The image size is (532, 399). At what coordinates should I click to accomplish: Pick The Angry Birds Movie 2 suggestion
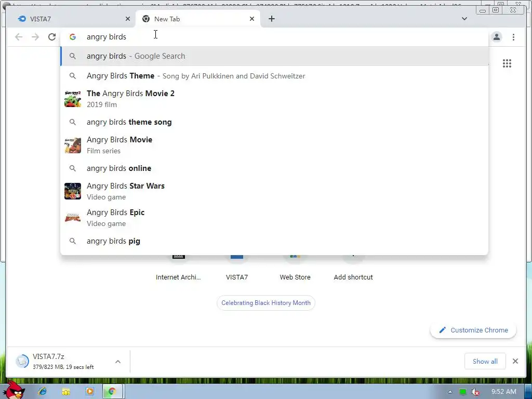pos(274,99)
